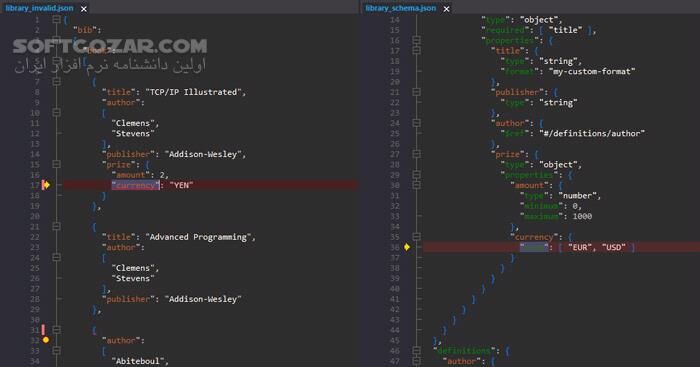
Task: Click yellow arrow marker at schema line 36
Action: pyautogui.click(x=407, y=247)
